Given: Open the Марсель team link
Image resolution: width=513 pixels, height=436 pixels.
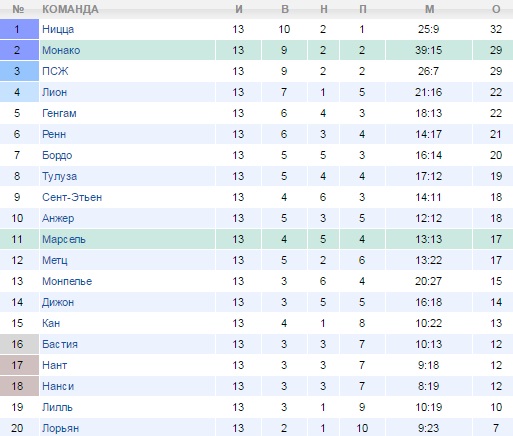Looking at the screenshot, I should (64, 239).
